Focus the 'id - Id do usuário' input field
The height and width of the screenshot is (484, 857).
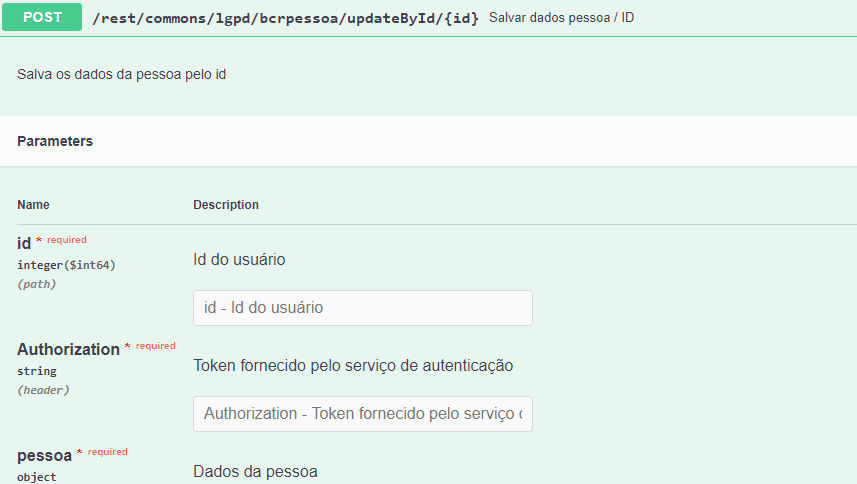coord(362,308)
